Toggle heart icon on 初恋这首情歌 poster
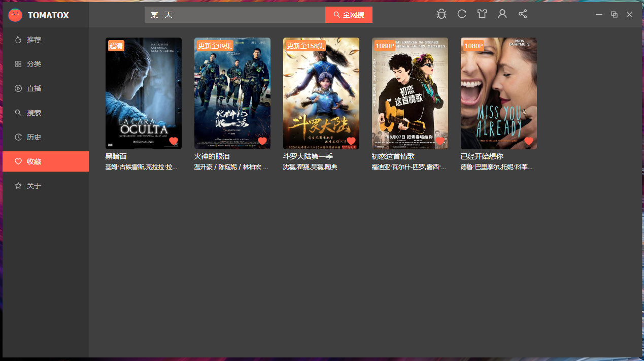Viewport: 644px width, 361px height. coord(440,141)
